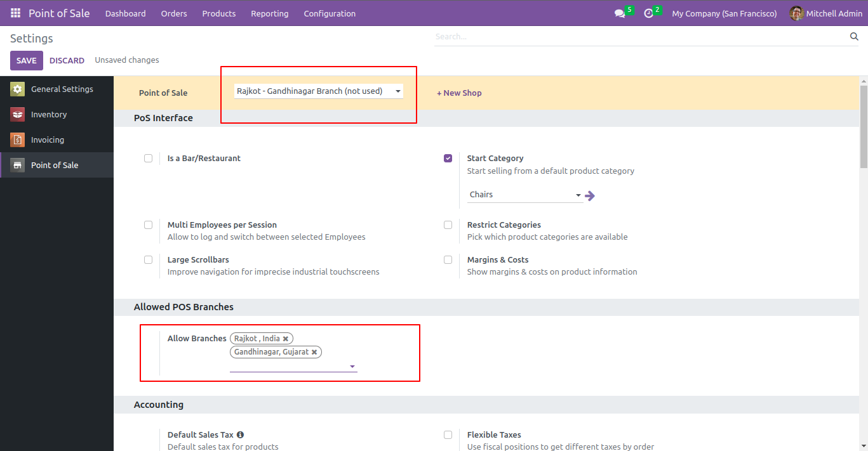Open the Chairs start category dropdown

525,195
